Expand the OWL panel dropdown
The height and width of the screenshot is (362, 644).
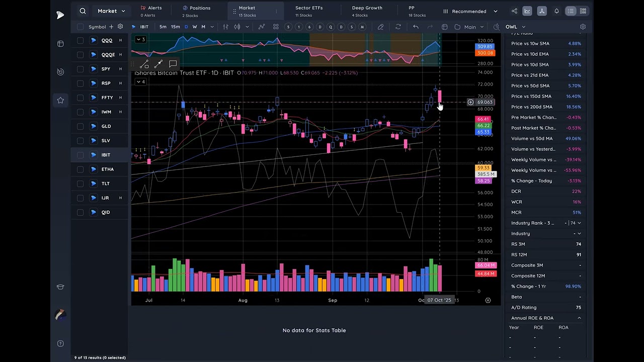tap(515, 27)
